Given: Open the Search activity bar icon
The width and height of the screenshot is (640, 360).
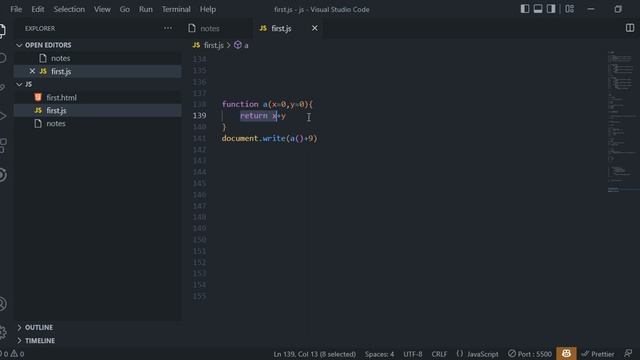Looking at the screenshot, I should coord(2,58).
